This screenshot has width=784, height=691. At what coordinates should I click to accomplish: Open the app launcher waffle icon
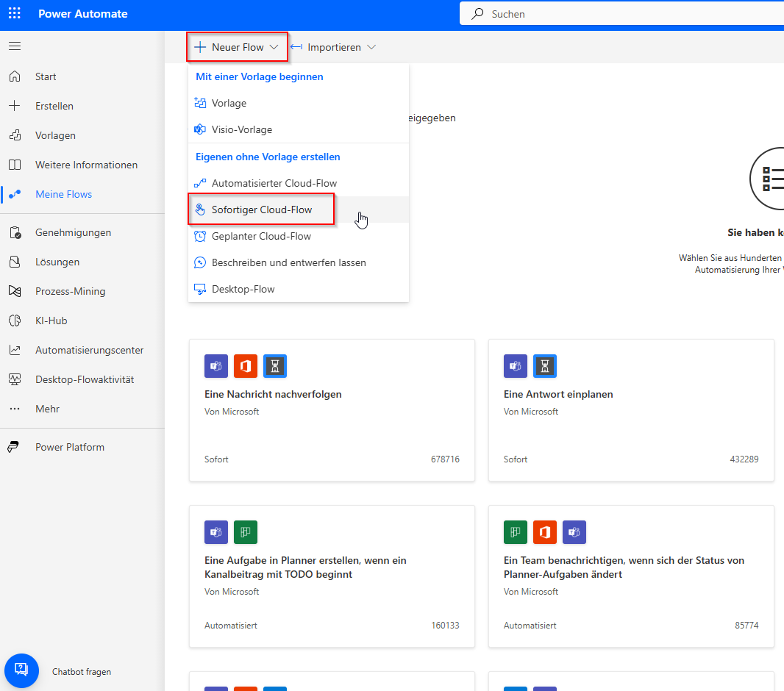tap(15, 13)
